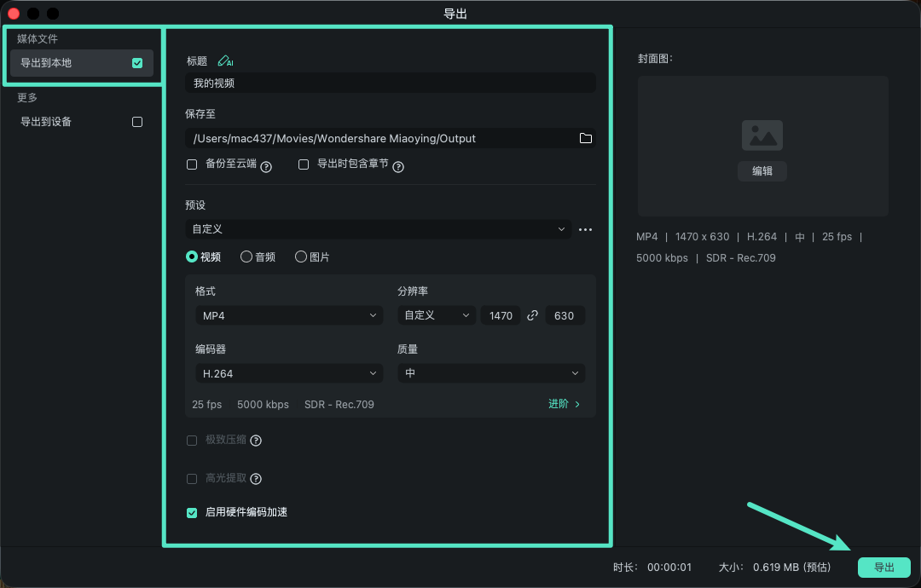Screen dimensions: 921x588
Task: Click help icon next to 备份至云端
Action: click(x=266, y=167)
